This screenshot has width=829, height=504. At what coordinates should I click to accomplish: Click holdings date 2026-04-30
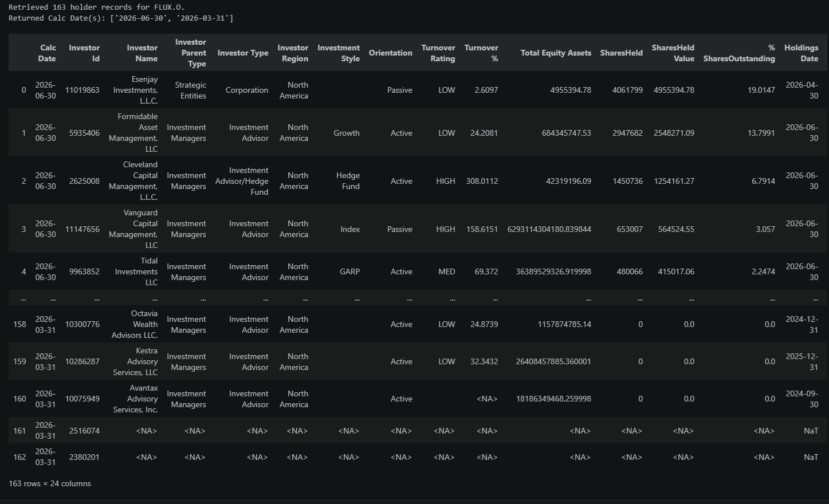(x=802, y=90)
